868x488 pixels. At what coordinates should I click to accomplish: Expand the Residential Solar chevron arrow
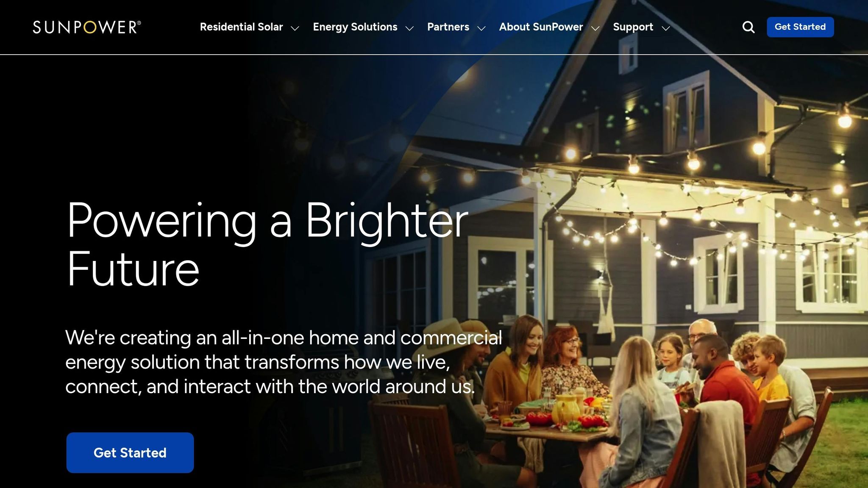click(x=295, y=28)
